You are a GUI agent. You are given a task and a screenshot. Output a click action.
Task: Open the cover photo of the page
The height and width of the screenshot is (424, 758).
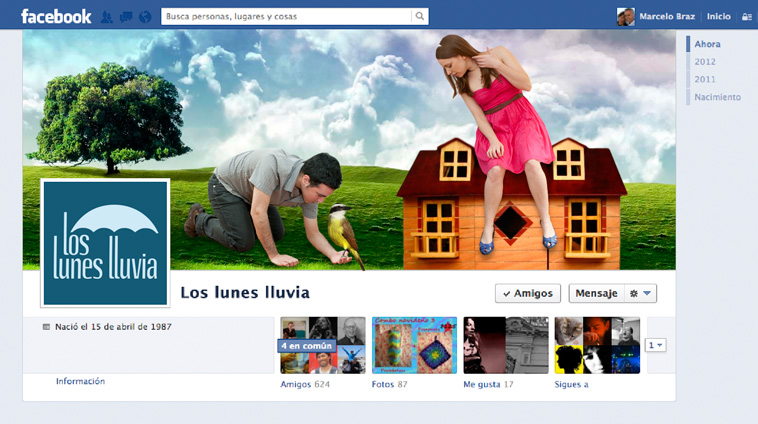(x=349, y=150)
